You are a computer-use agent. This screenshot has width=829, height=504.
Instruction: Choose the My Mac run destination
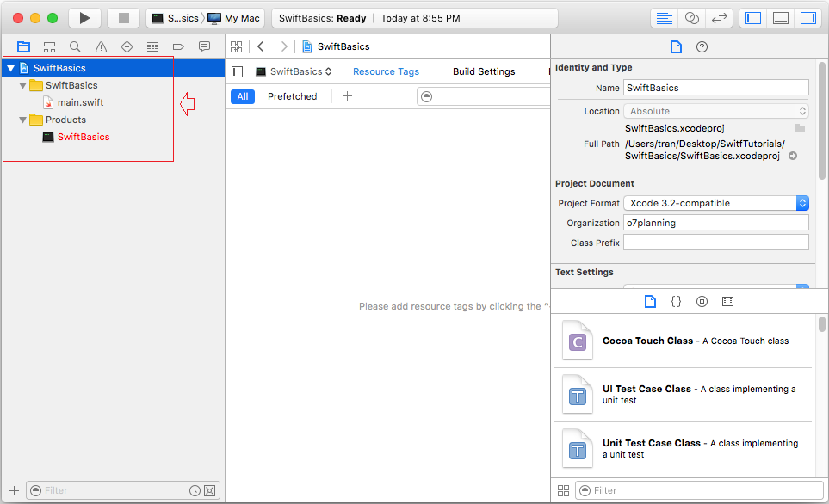click(x=234, y=18)
